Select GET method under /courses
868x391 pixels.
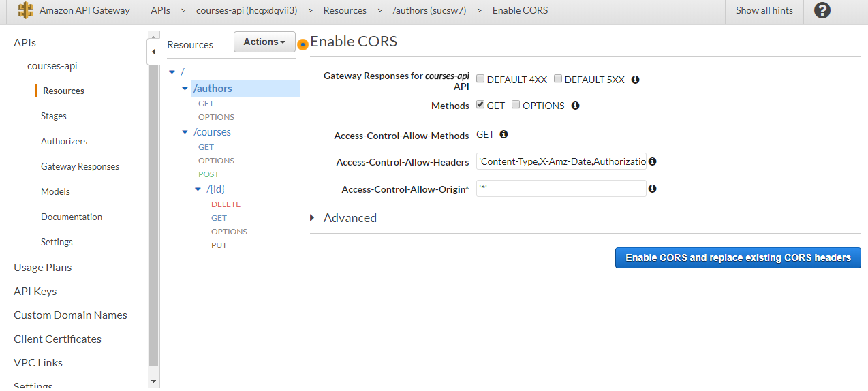(206, 147)
